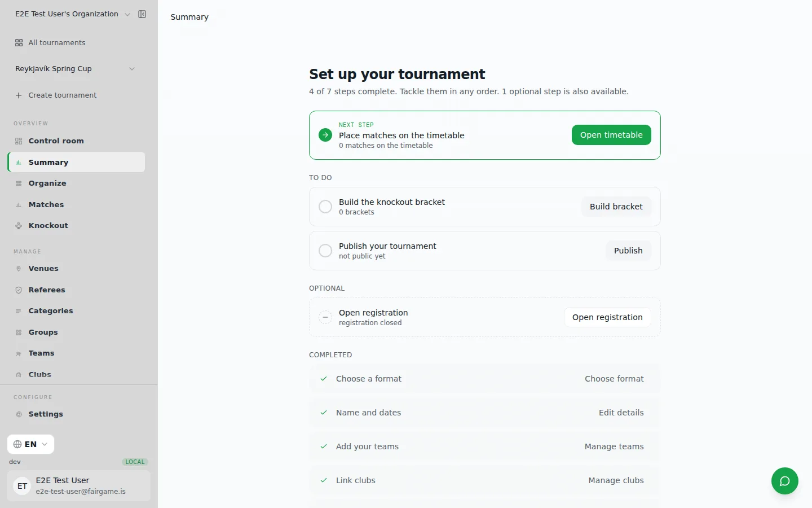The height and width of the screenshot is (508, 812).
Task: Collapse the sidebar panel icon
Action: 142,14
